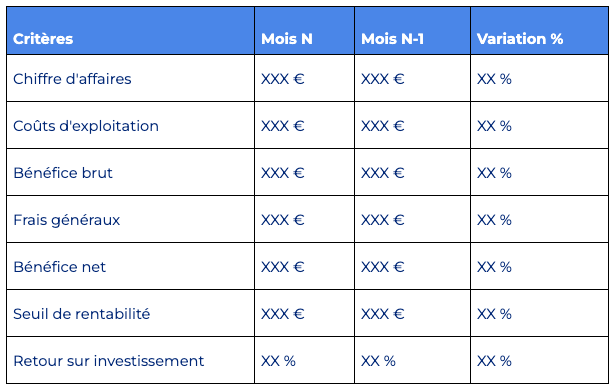The image size is (615, 389).
Task: Click the Frais généraux cell
Action: 131,219
